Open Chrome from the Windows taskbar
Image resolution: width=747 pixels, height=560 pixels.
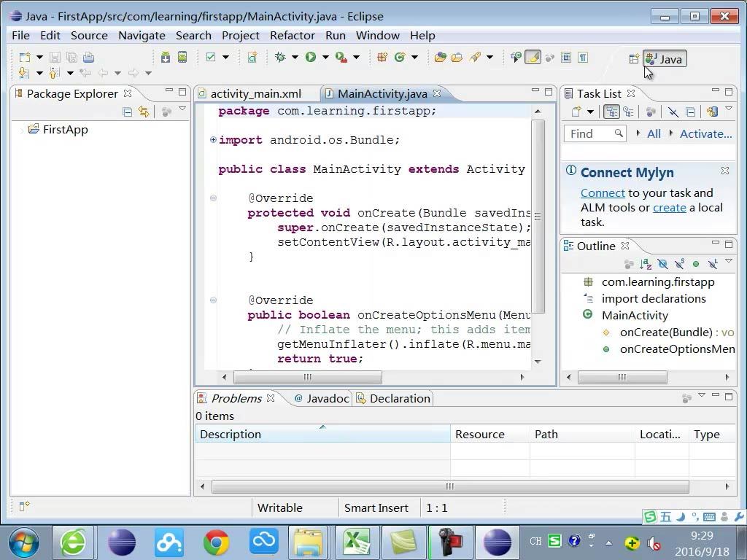tap(216, 542)
